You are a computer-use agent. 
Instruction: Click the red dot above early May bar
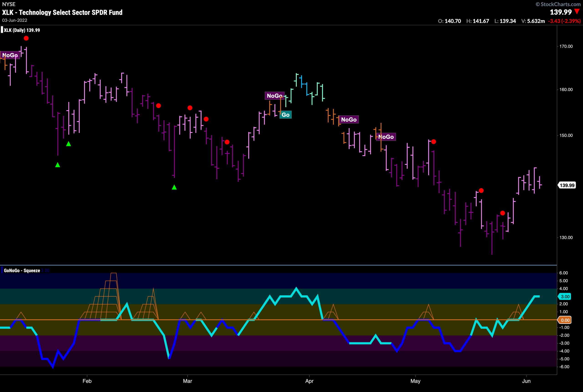point(434,142)
